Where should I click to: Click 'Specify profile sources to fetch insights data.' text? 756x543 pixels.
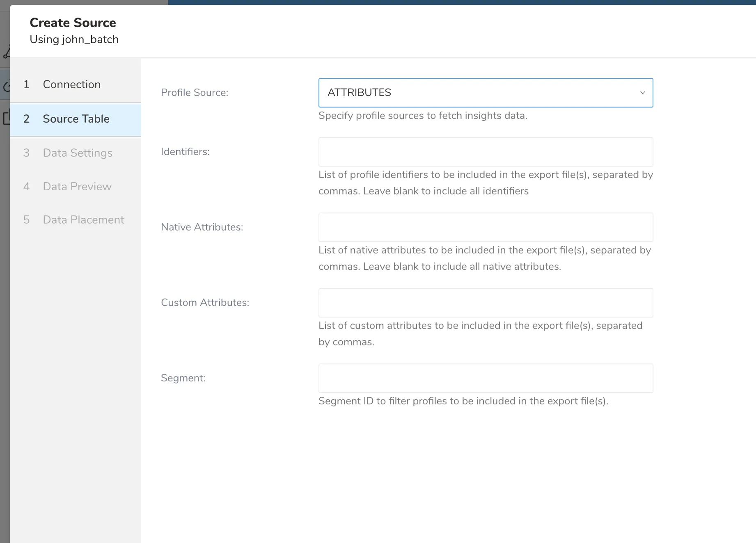[x=423, y=116]
